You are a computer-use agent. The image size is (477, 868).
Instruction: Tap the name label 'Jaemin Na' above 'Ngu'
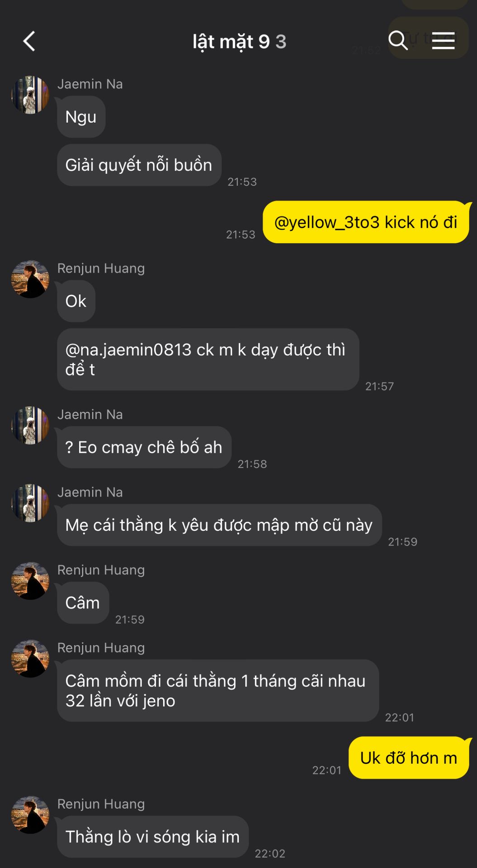click(90, 84)
